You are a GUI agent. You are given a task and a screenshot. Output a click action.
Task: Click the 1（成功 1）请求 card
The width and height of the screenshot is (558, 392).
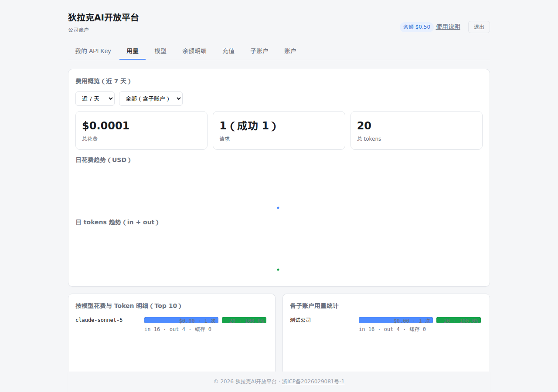[x=279, y=130]
